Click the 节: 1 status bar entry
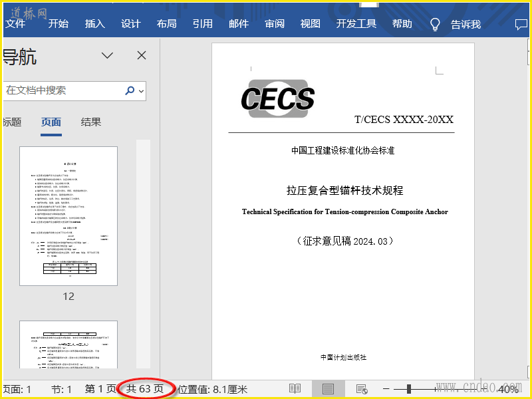This screenshot has height=399, width=532. click(61, 389)
